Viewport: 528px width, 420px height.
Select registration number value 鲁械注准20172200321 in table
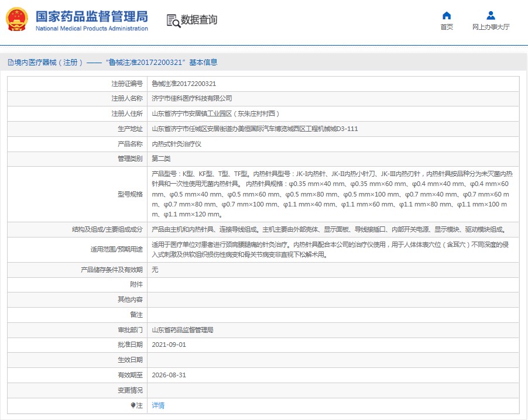[x=184, y=84]
